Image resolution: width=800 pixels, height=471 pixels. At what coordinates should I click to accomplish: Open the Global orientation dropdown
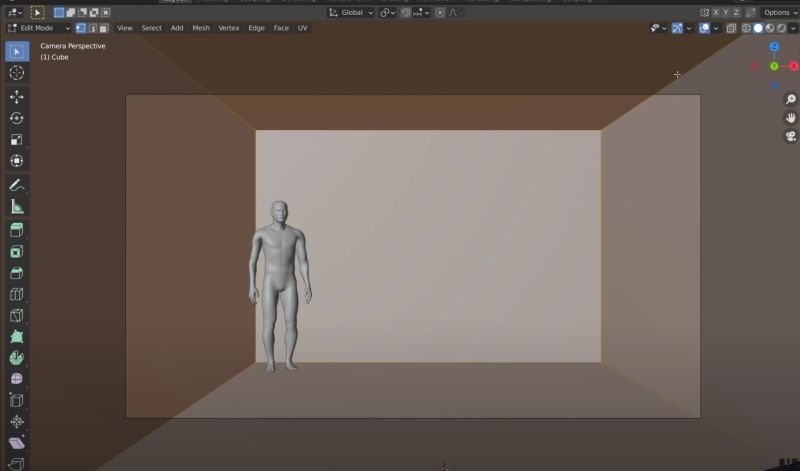click(351, 13)
